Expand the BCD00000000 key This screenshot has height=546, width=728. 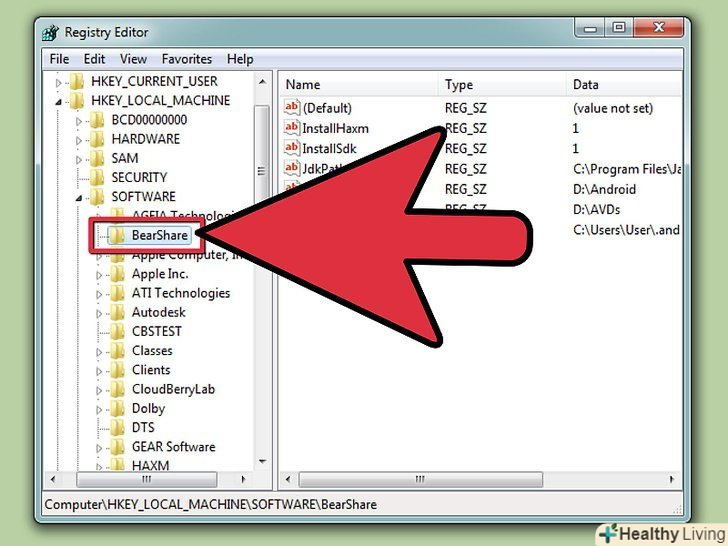(x=79, y=121)
